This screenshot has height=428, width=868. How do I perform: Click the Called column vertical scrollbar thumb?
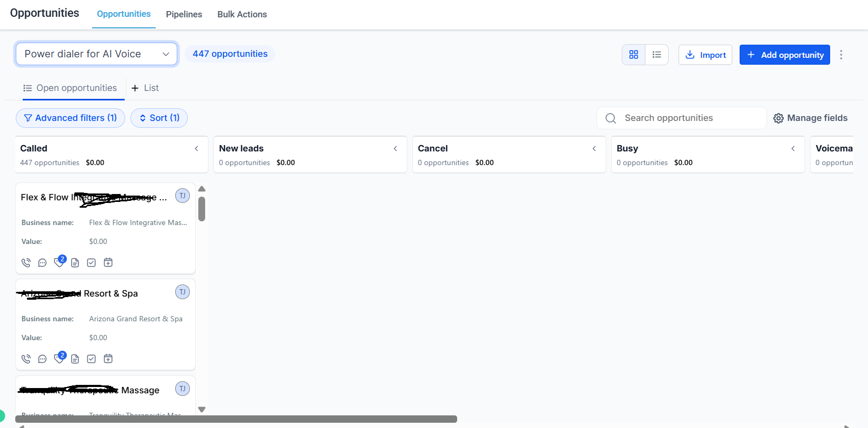point(201,209)
